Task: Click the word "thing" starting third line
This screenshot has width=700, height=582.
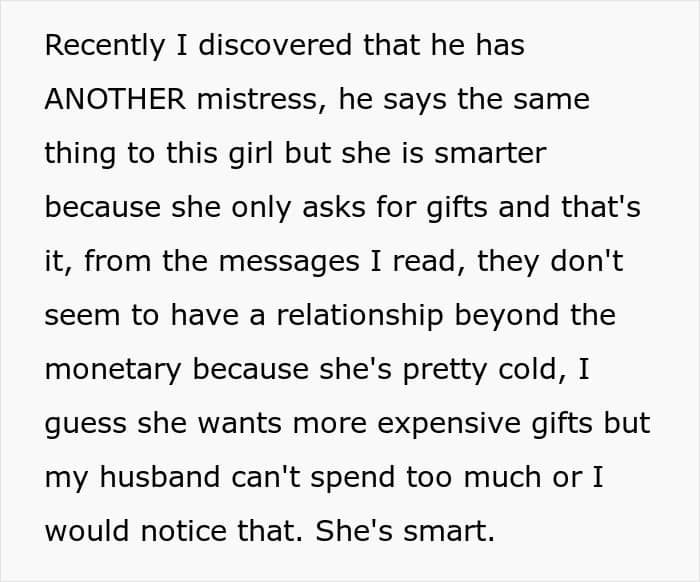Action: coord(80,154)
